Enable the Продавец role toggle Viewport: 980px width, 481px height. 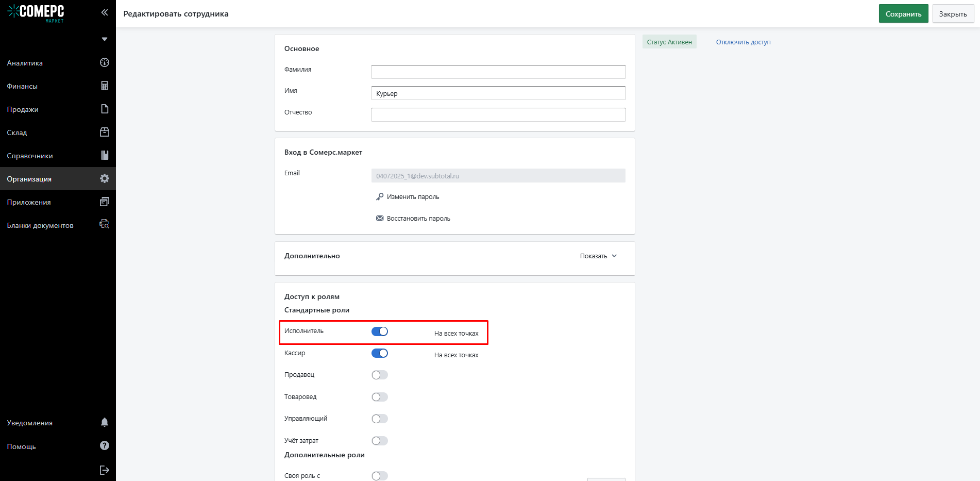380,375
